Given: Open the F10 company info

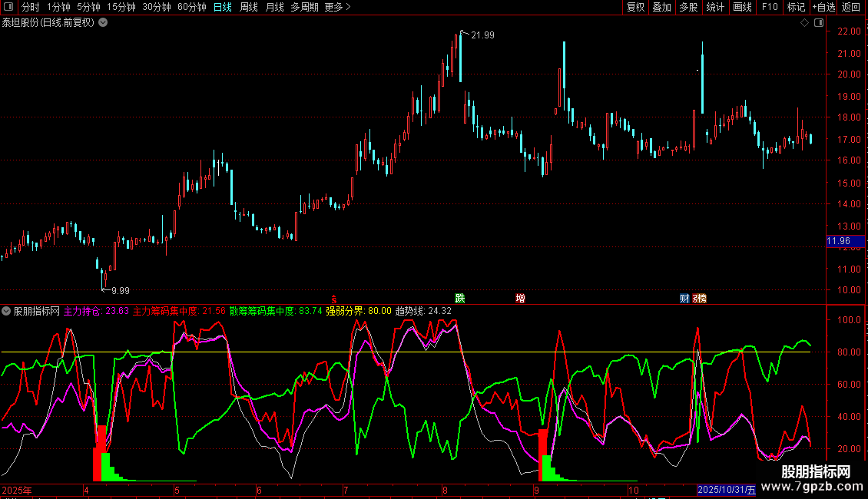Looking at the screenshot, I should click(x=769, y=8).
